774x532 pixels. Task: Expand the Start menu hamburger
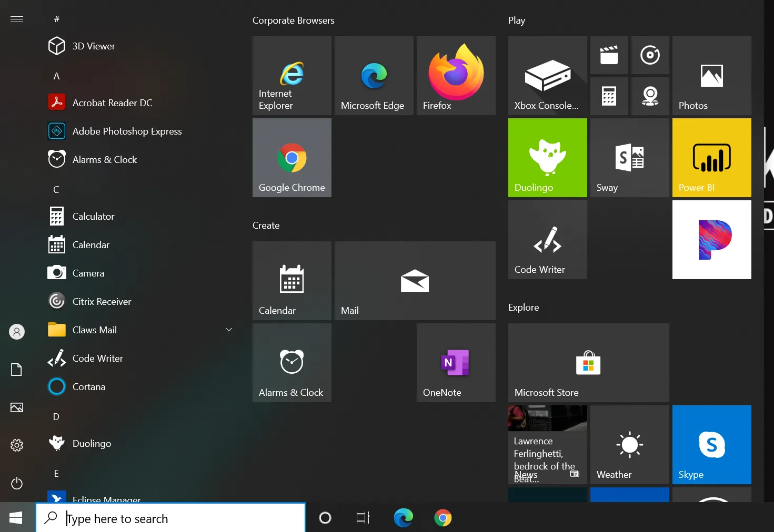click(17, 19)
